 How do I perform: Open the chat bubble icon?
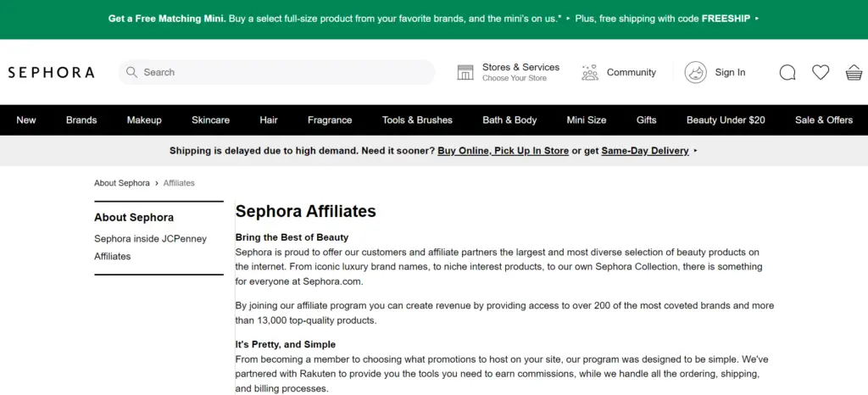point(787,73)
